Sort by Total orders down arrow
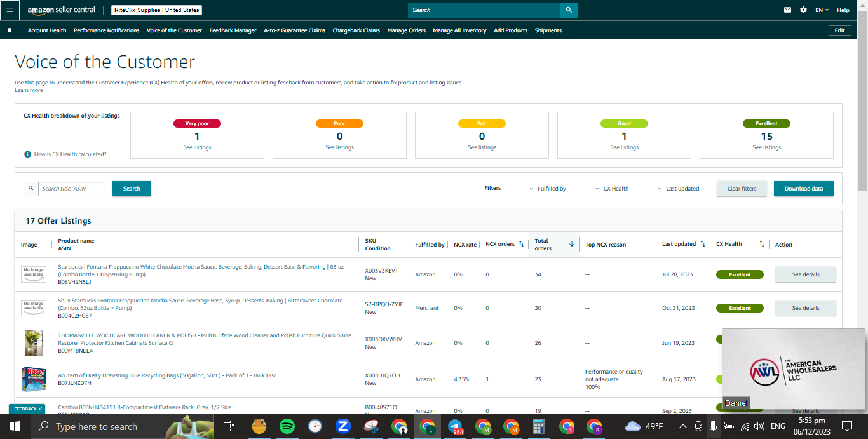This screenshot has height=439, width=868. (571, 244)
